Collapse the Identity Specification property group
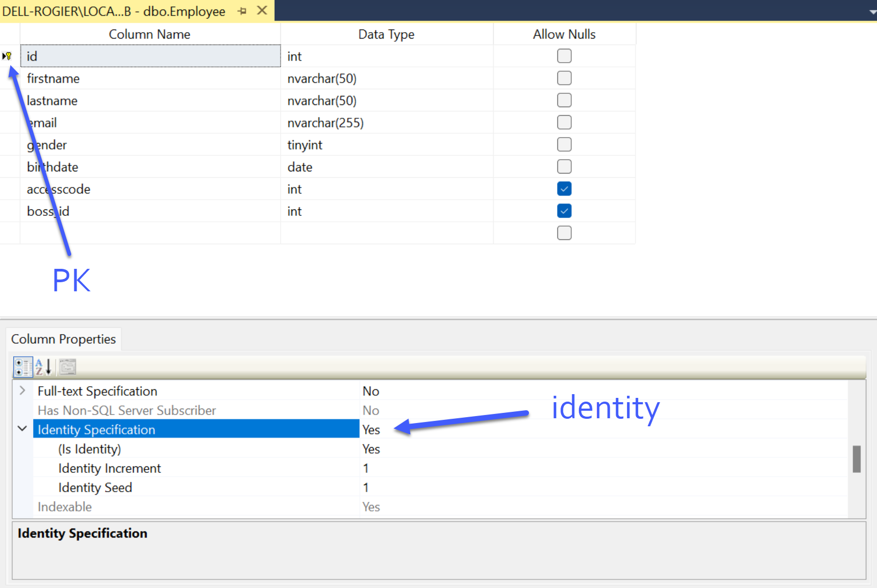This screenshot has width=877, height=588. (22, 429)
